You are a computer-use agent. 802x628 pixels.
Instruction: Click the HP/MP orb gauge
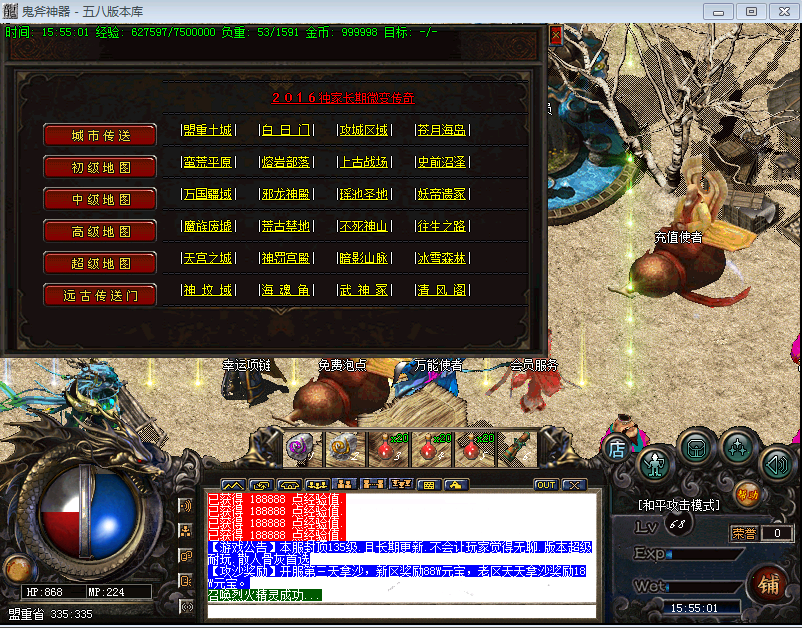click(86, 513)
